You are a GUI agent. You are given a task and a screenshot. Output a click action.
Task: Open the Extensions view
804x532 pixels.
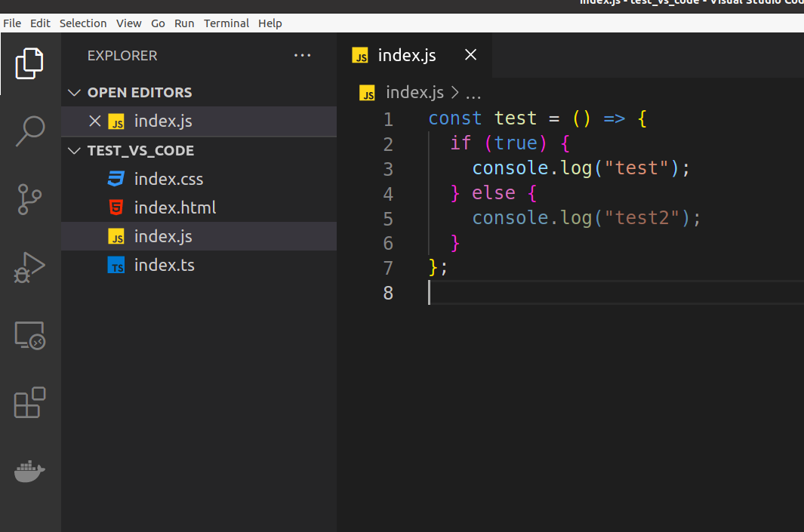(x=29, y=403)
